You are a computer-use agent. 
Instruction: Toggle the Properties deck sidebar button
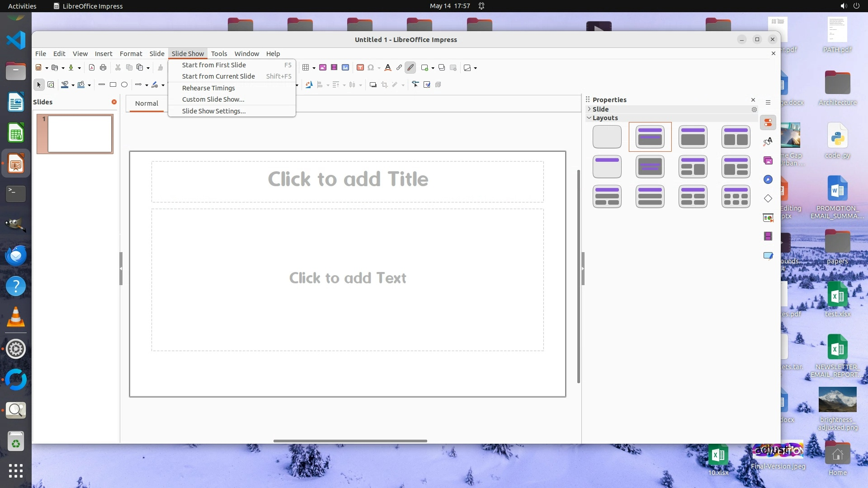[768, 122]
